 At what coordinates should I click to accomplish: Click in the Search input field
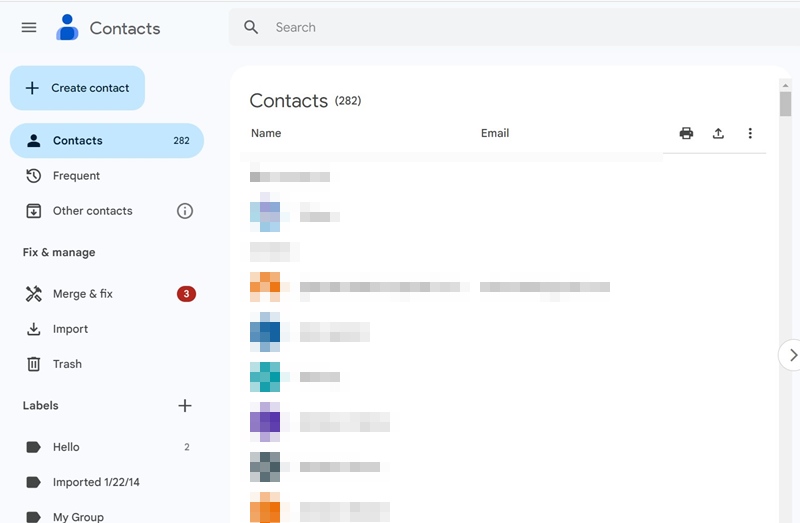click(500, 28)
